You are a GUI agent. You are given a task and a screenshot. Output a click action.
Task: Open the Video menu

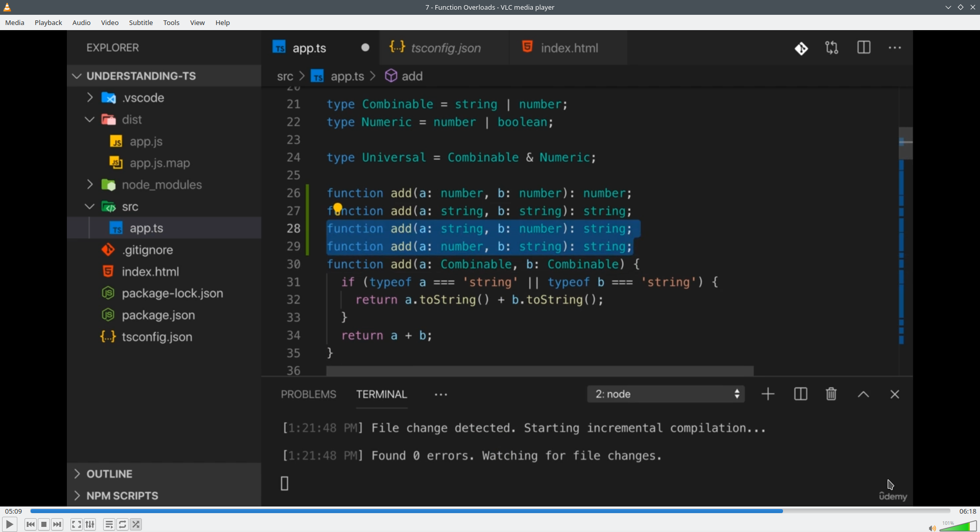(x=110, y=23)
